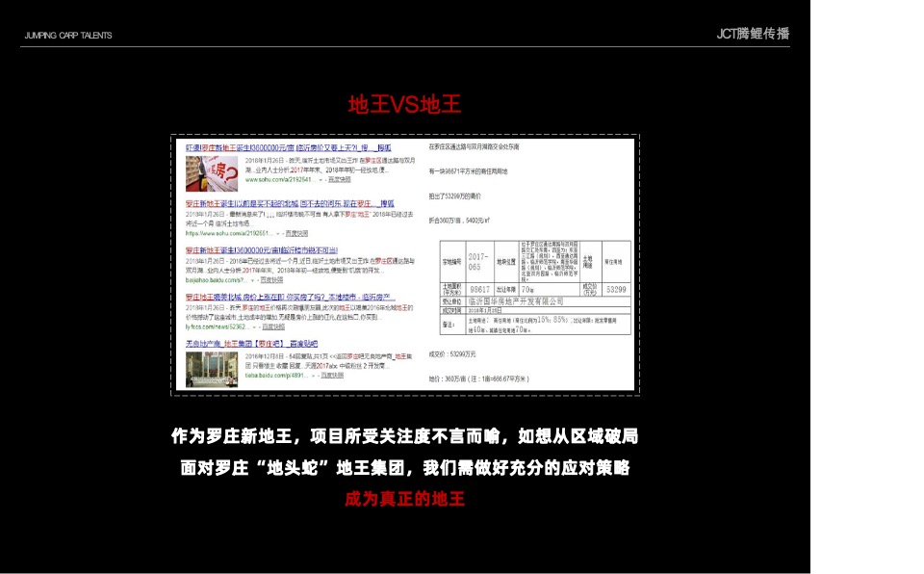This screenshot has width=924, height=574.
Task: Expand dropdown arrow after tieba.baidu.com URL
Action: pos(314,376)
